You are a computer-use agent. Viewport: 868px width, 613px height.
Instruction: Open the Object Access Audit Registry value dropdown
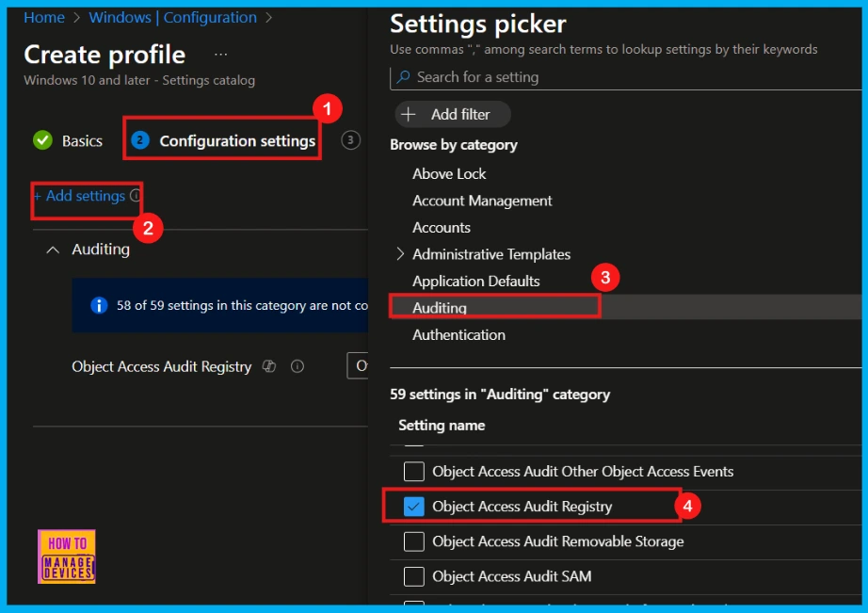coord(358,365)
